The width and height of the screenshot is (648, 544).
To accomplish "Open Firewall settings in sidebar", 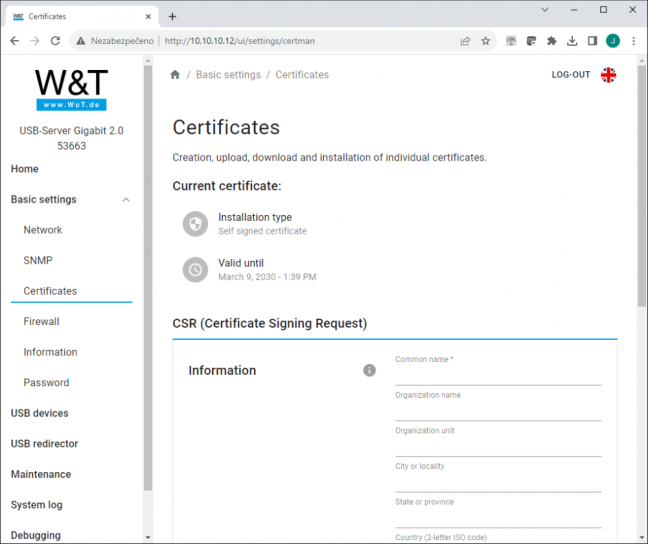I will (x=41, y=322).
